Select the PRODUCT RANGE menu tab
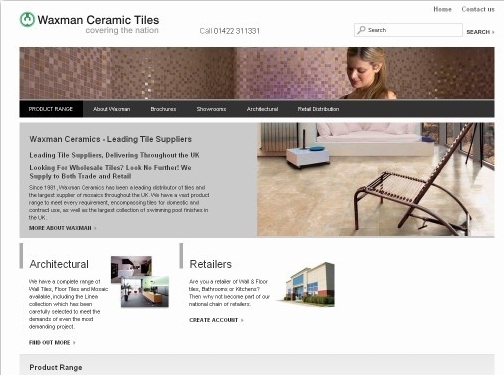This screenshot has width=504, height=375. [51, 109]
